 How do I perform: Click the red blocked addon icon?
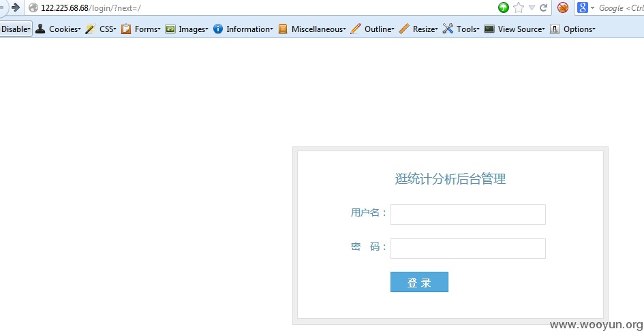(563, 7)
